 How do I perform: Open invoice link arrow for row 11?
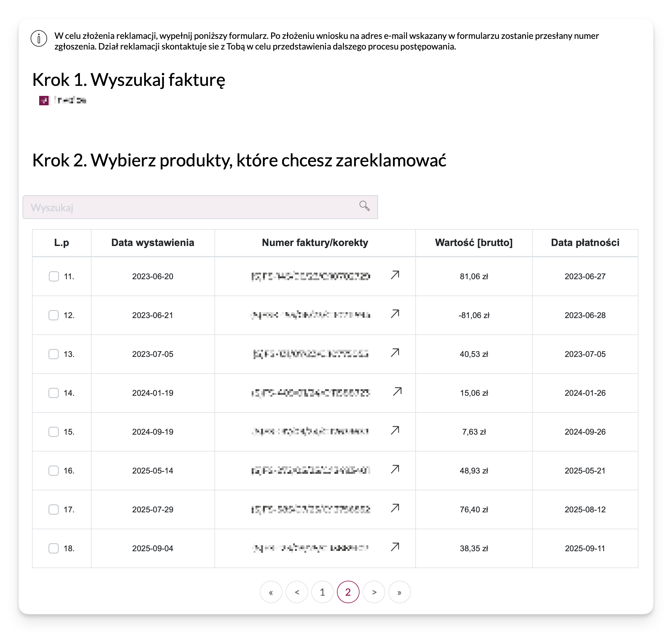pyautogui.click(x=395, y=275)
